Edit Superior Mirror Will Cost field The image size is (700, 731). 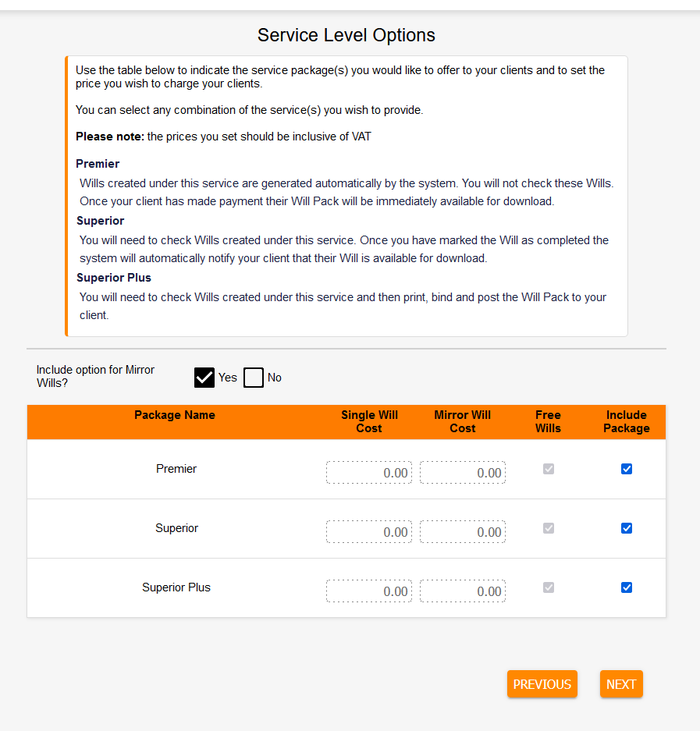coord(463,532)
